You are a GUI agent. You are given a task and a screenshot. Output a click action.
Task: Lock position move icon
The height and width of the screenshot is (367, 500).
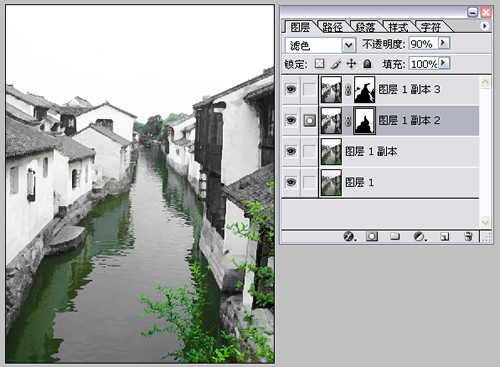pyautogui.click(x=351, y=64)
